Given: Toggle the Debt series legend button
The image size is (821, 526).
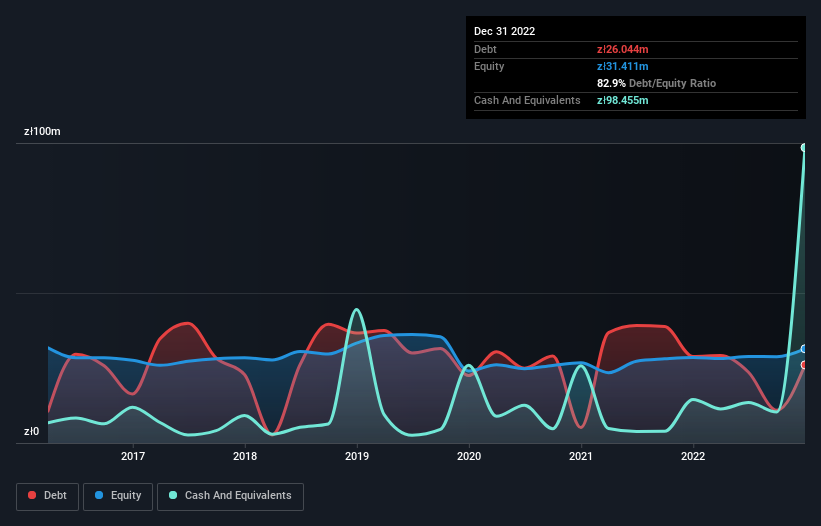Looking at the screenshot, I should pyautogui.click(x=48, y=496).
